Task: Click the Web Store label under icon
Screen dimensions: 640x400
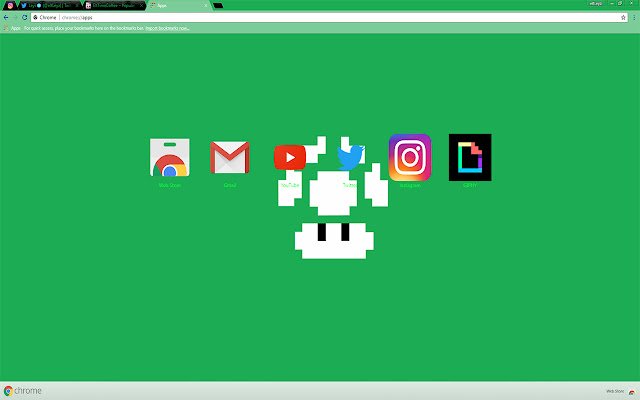Action: coord(169,185)
